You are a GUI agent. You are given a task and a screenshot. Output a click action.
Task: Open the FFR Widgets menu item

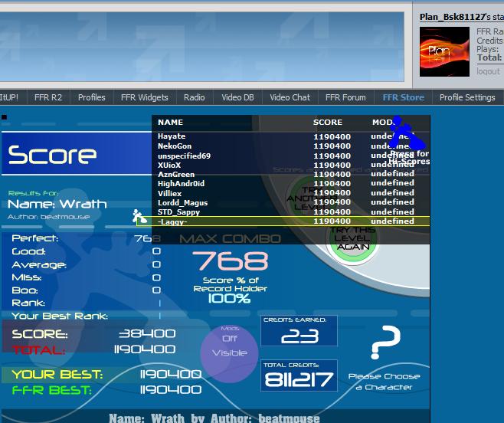click(x=144, y=97)
